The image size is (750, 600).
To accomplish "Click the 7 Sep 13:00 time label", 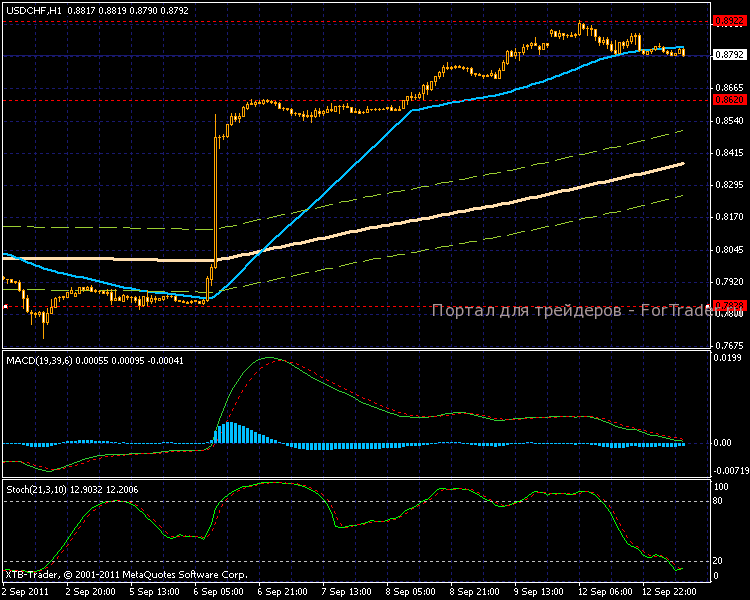I will point(347,592).
